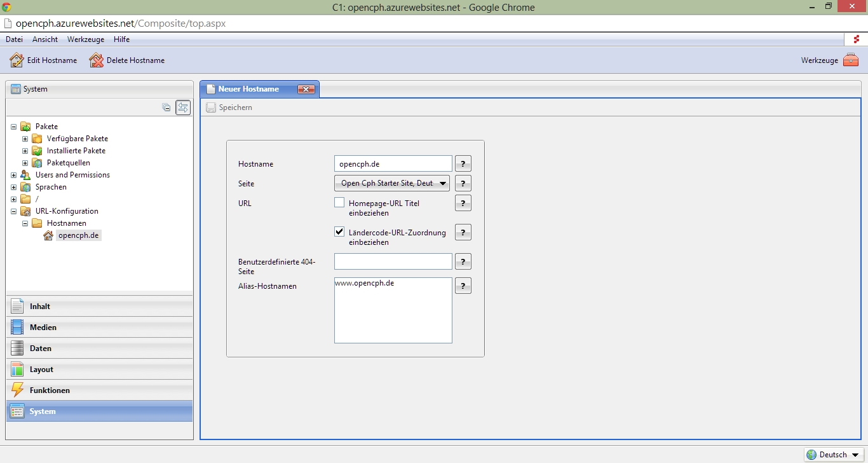Click the Benutzerdefinierte 404-Seite input field
Screen dimensions: 868x463
(x=393, y=261)
